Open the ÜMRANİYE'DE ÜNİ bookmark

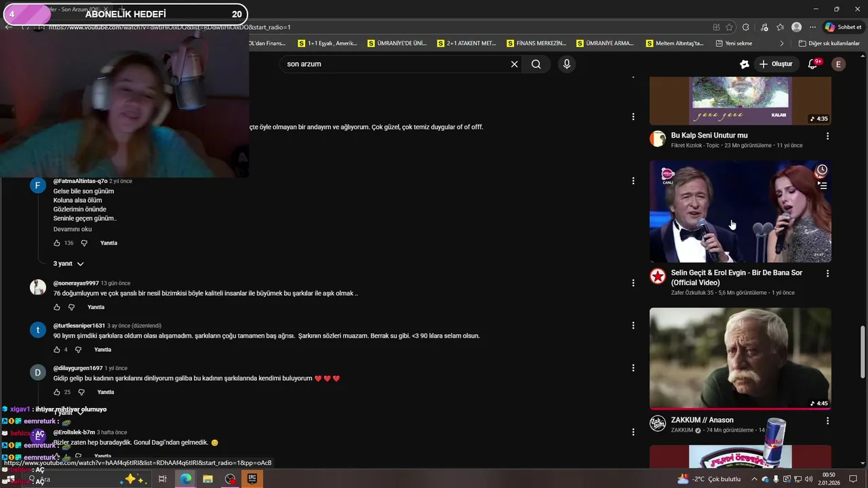[397, 43]
